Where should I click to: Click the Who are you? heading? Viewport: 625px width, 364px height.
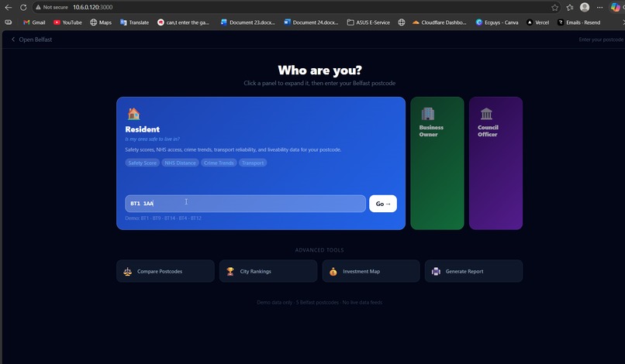tap(319, 70)
